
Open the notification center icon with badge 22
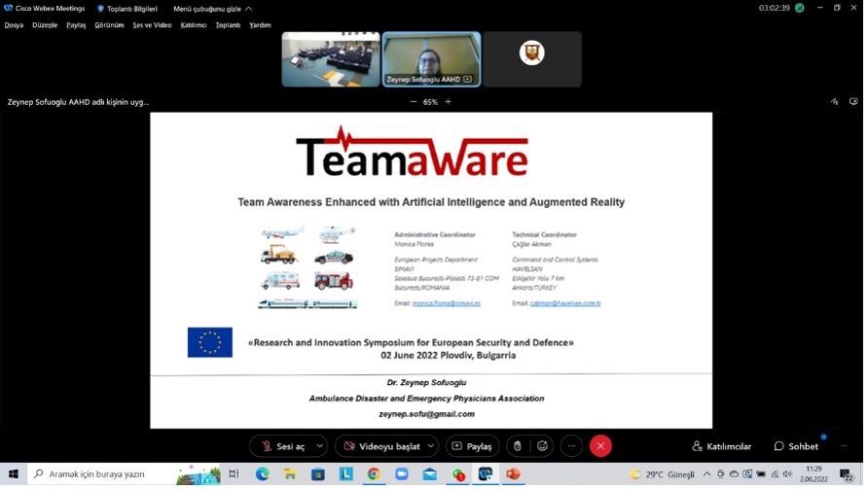pyautogui.click(x=846, y=474)
